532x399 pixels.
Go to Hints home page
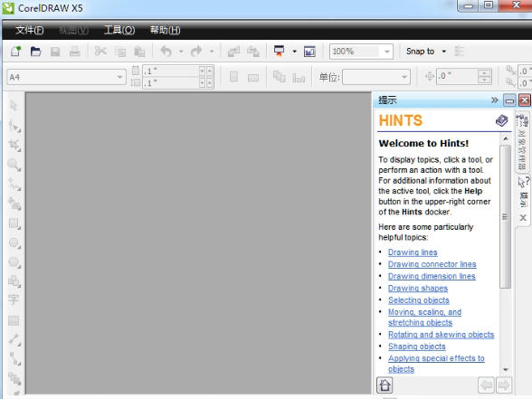click(385, 385)
